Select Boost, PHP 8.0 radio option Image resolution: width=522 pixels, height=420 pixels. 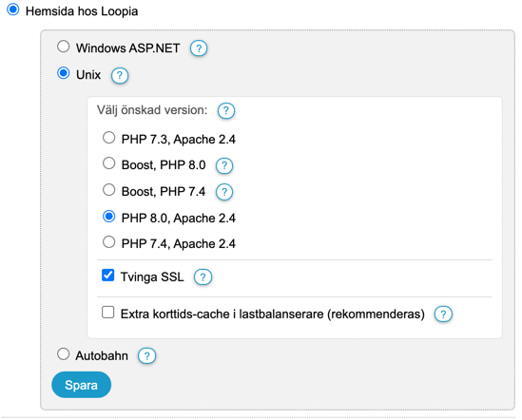[108, 163]
